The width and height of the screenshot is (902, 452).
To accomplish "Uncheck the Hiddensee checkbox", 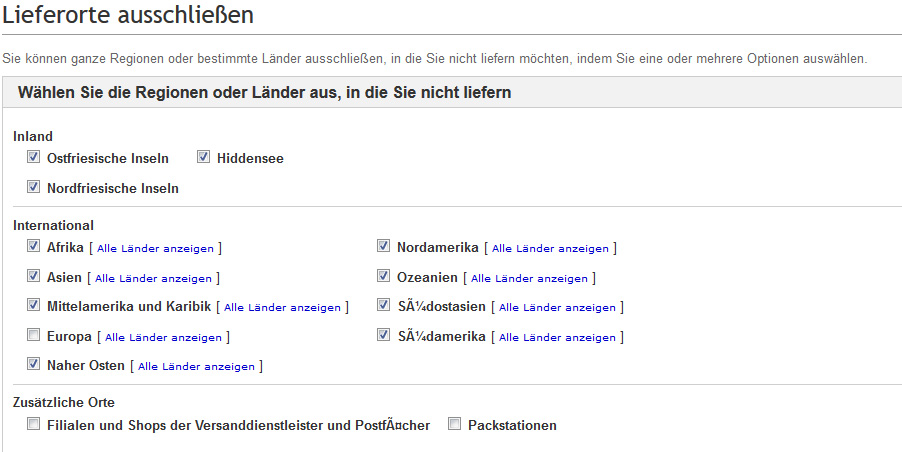I will [x=203, y=158].
